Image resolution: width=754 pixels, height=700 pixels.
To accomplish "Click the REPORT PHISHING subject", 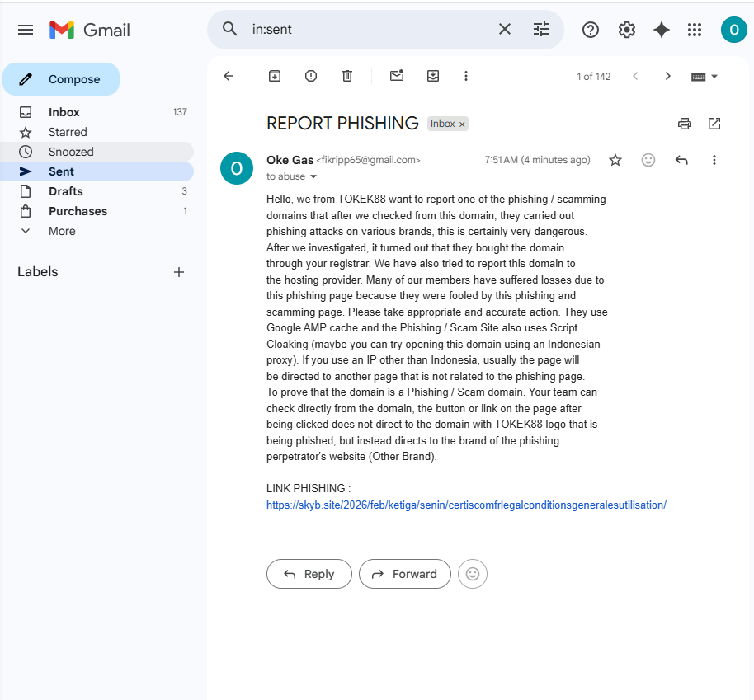I will tap(342, 124).
